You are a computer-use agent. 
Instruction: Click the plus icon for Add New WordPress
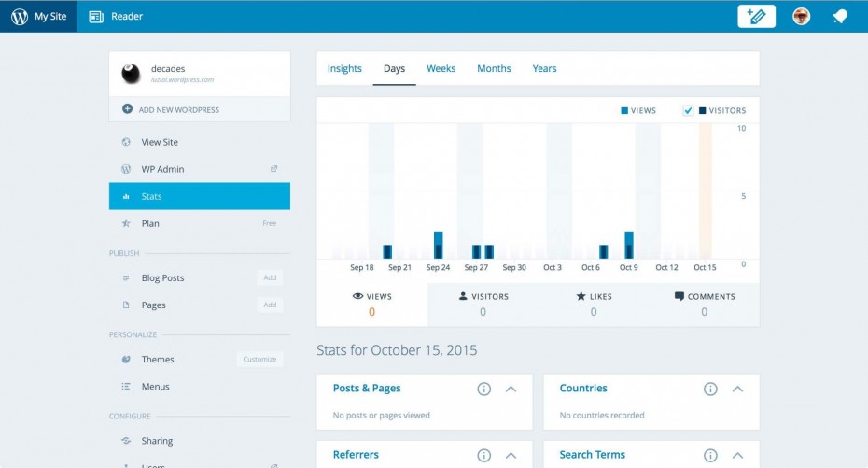pyautogui.click(x=127, y=109)
